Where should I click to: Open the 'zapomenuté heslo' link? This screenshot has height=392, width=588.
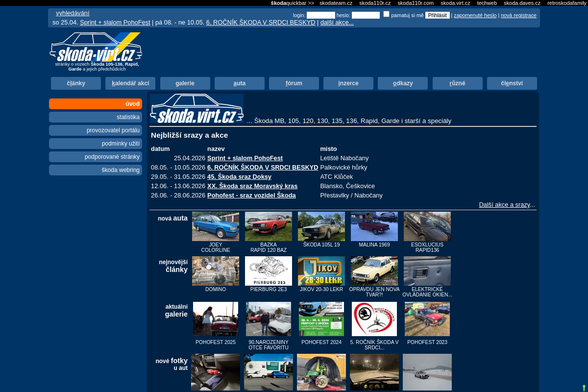click(475, 15)
